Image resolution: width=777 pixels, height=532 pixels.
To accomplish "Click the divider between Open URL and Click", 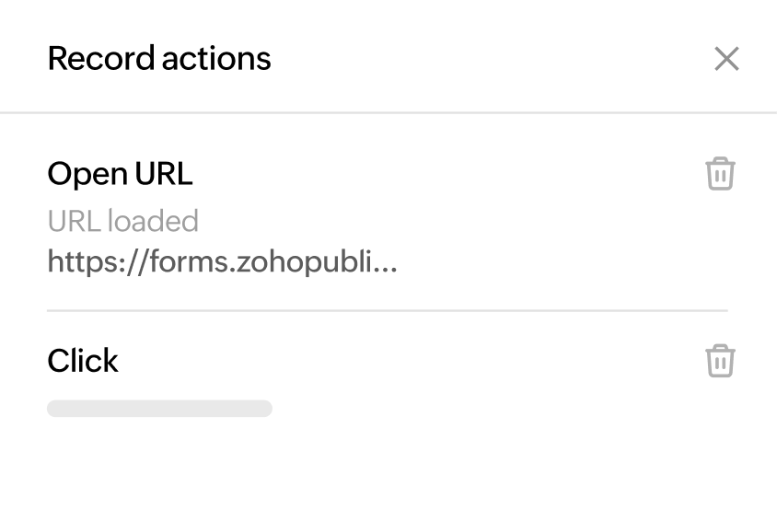I will (x=387, y=311).
